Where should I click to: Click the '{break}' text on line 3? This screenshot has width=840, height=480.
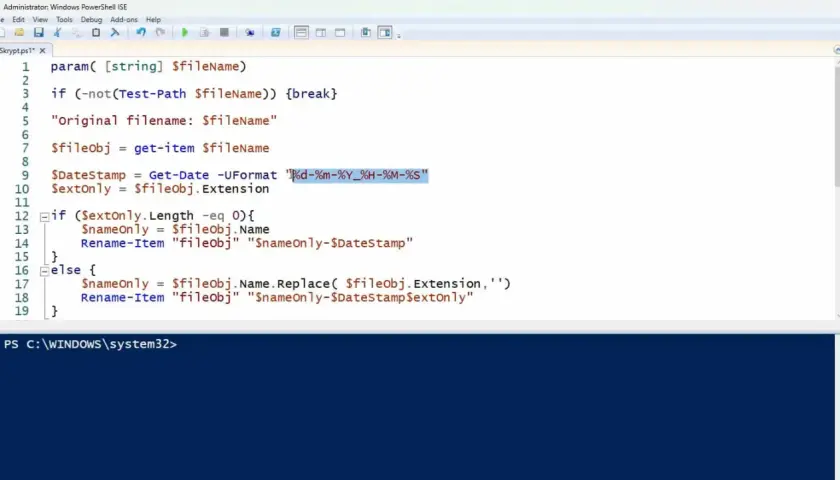pos(311,94)
